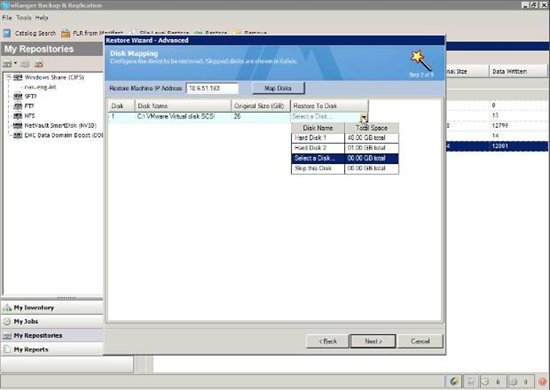
Task: Click the Disk Name column header in dropdown
Action: click(x=318, y=128)
